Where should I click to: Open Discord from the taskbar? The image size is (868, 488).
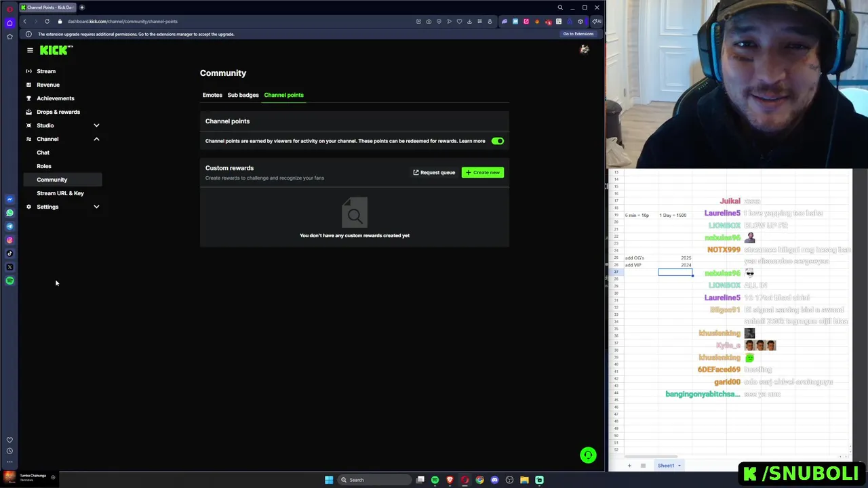coord(494,480)
